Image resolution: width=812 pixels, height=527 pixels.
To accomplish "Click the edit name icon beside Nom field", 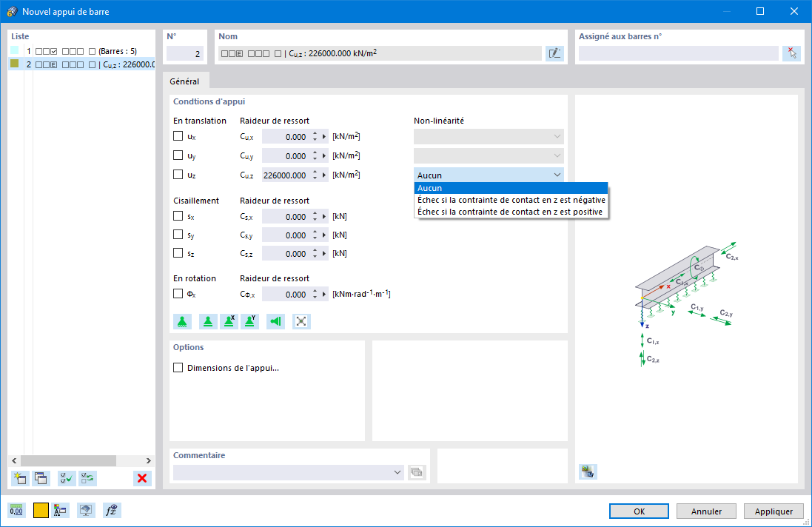I will click(x=554, y=53).
